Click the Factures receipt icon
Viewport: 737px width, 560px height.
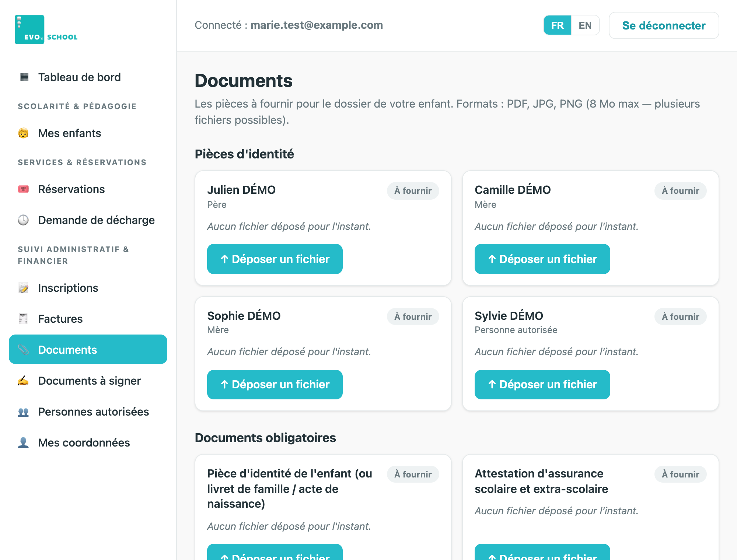[23, 319]
